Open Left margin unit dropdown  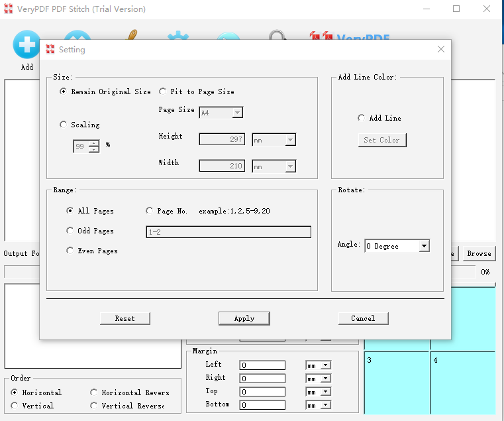[326, 365]
